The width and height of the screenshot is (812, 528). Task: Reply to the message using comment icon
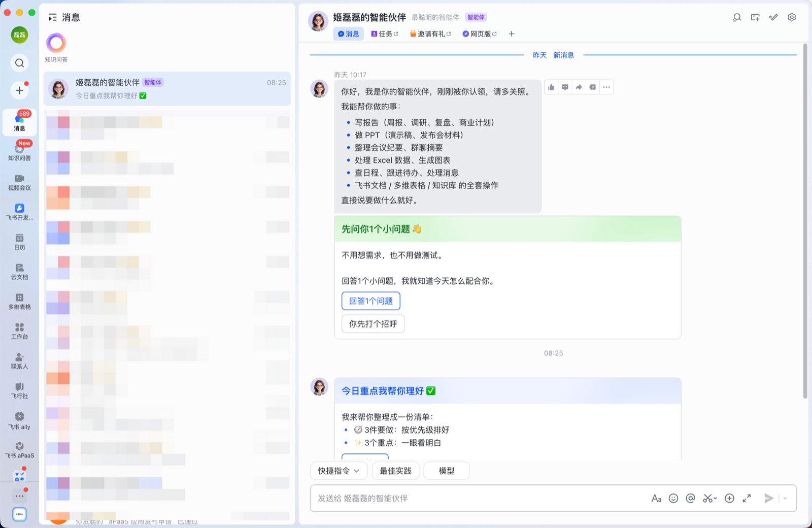[x=565, y=87]
